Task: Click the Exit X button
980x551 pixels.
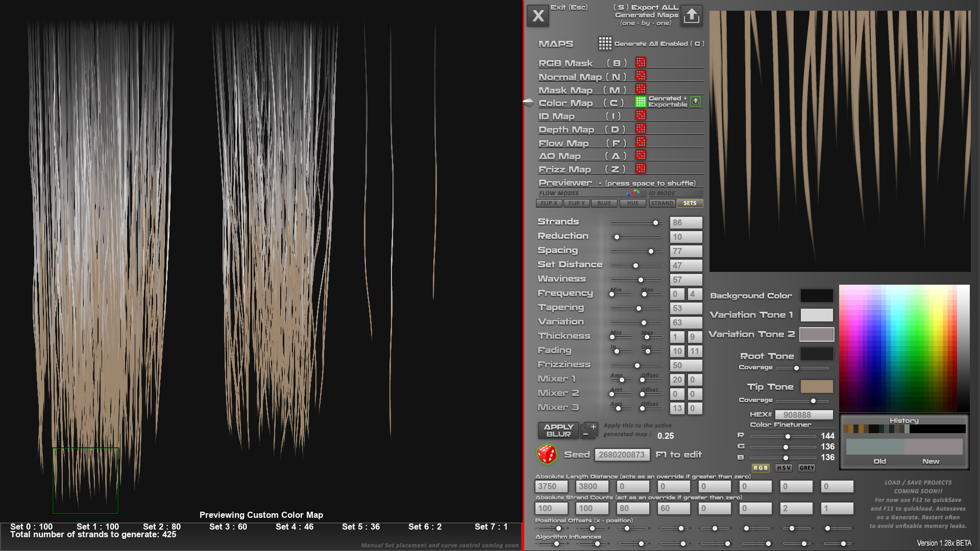Action: point(538,16)
